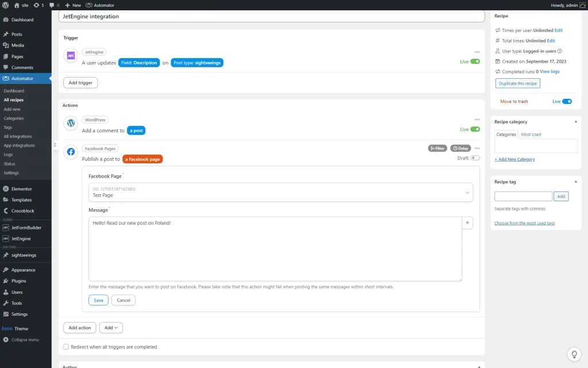Toggle WordPress comment action Live switch
588x368 pixels.
click(475, 129)
